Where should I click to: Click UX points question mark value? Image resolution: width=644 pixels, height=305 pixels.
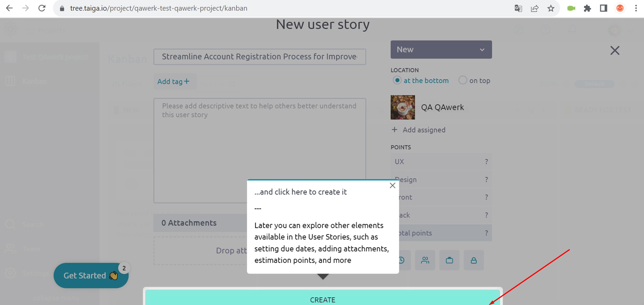pyautogui.click(x=486, y=161)
